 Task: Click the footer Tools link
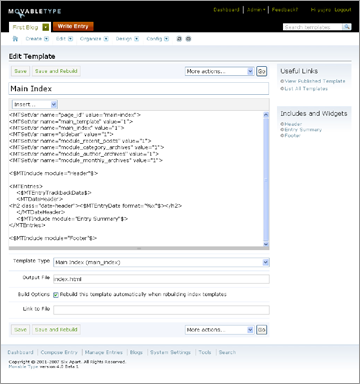tap(205, 352)
